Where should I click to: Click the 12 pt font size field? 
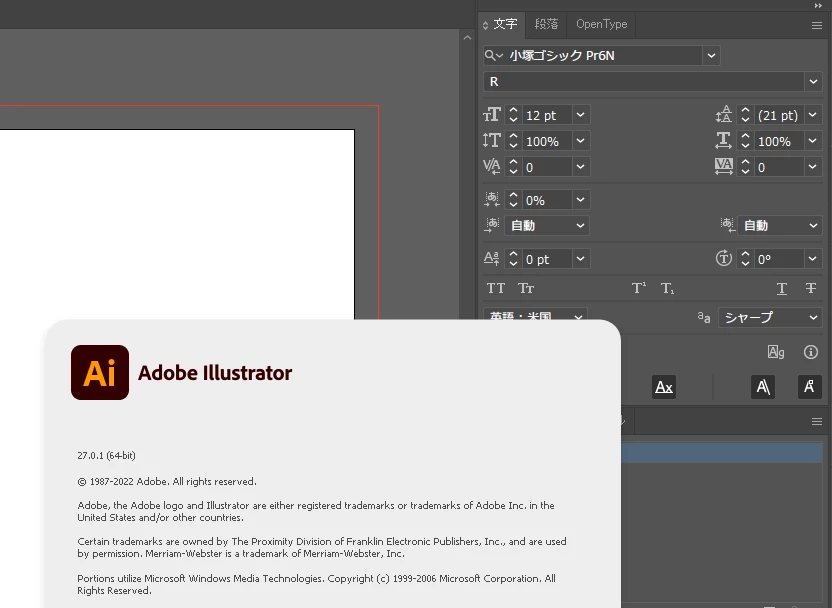(547, 115)
